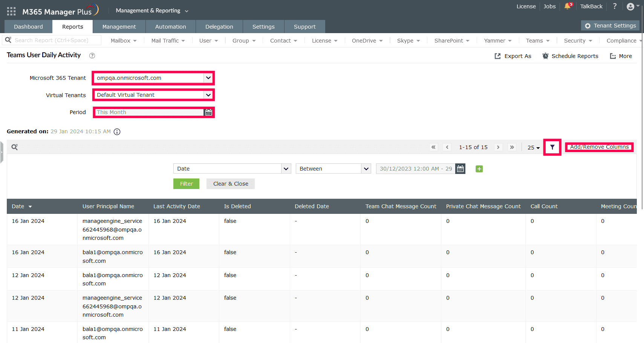644x343 pixels.
Task: Open the date range calendar icon in filter
Action: click(460, 169)
